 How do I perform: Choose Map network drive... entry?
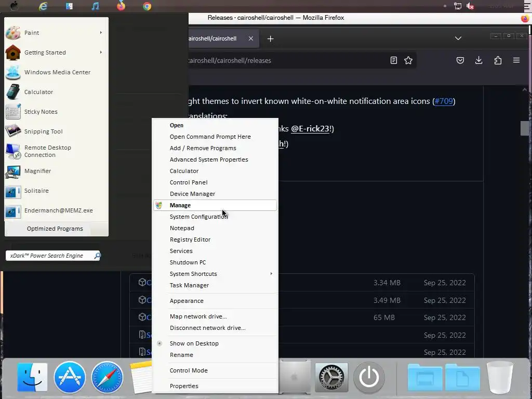[215, 316]
